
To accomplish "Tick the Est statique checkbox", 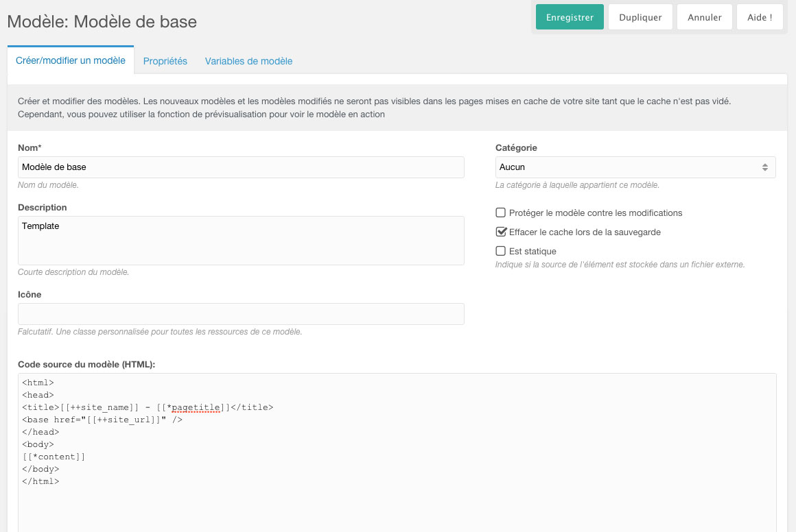I will tap(500, 251).
